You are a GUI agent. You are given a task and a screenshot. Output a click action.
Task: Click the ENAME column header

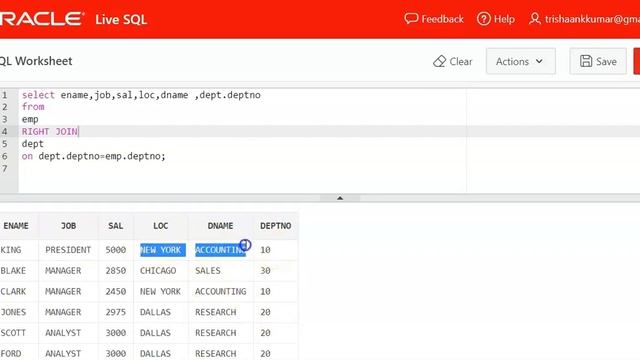[16, 226]
